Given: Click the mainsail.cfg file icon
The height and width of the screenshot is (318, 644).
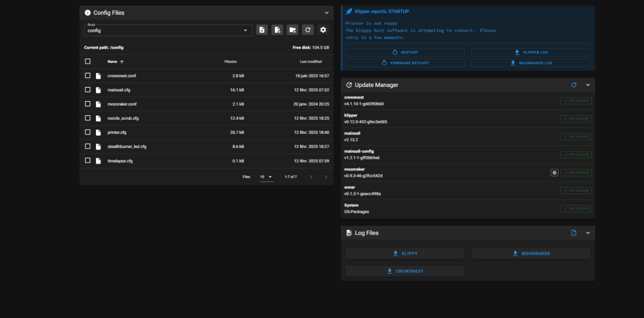Looking at the screenshot, I should click(x=98, y=90).
